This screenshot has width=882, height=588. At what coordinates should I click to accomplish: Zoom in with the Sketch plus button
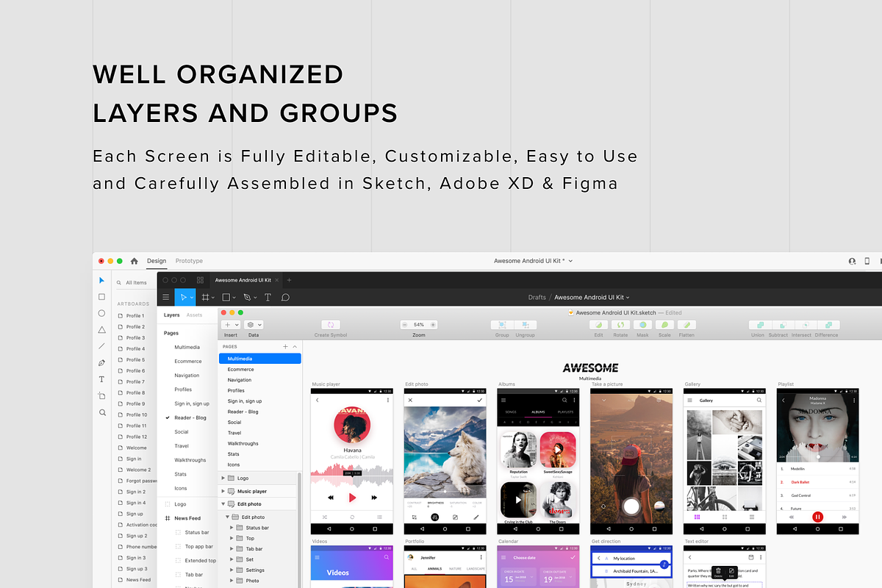[x=433, y=325]
